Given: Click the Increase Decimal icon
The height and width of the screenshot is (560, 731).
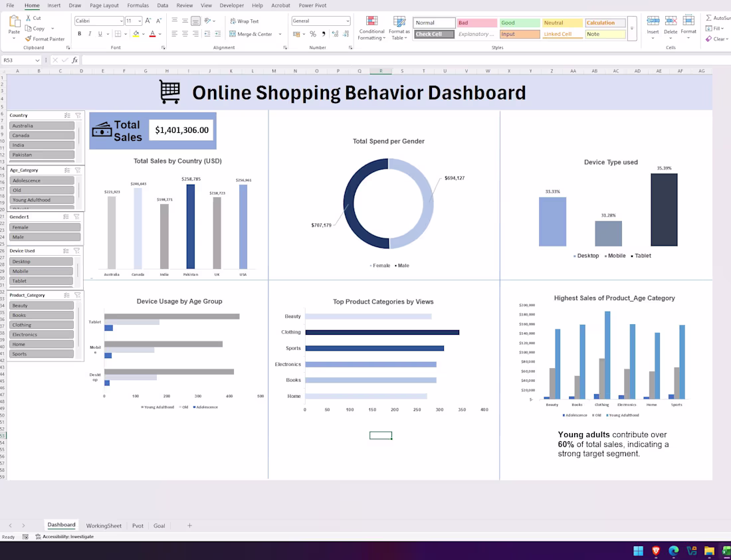Looking at the screenshot, I should click(335, 33).
